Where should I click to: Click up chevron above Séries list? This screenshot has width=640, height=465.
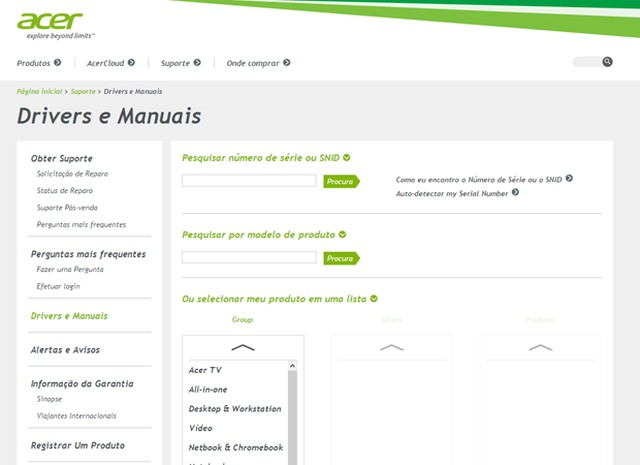point(391,347)
